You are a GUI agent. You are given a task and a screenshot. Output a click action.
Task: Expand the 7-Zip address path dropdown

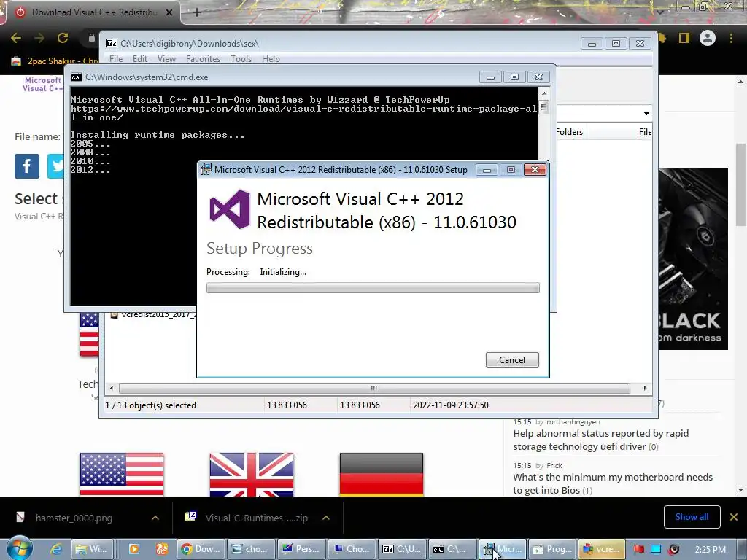[x=646, y=113]
